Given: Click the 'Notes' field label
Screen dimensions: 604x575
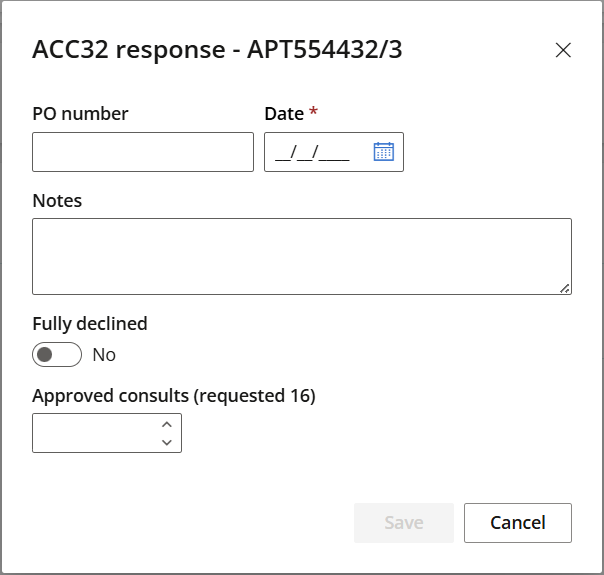Looking at the screenshot, I should coord(57,201).
